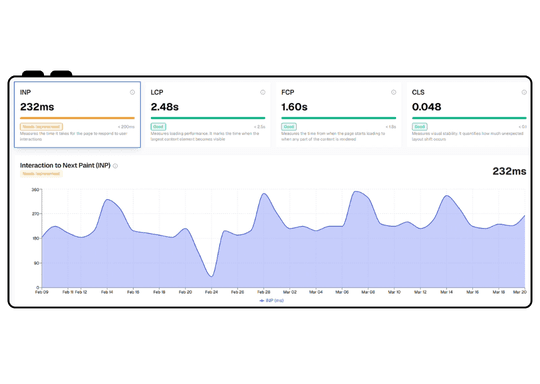Click the green progress bar in LCP card

click(x=208, y=118)
